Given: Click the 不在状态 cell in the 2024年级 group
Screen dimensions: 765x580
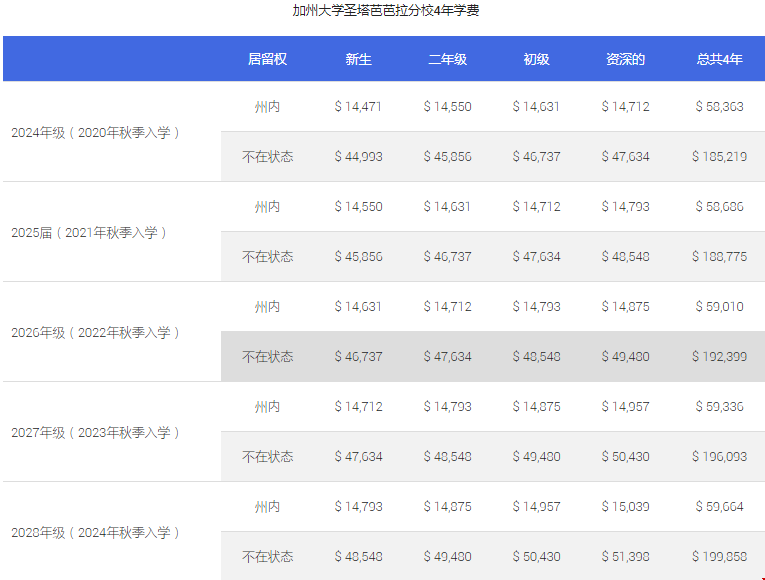Looking at the screenshot, I should coord(267,157).
